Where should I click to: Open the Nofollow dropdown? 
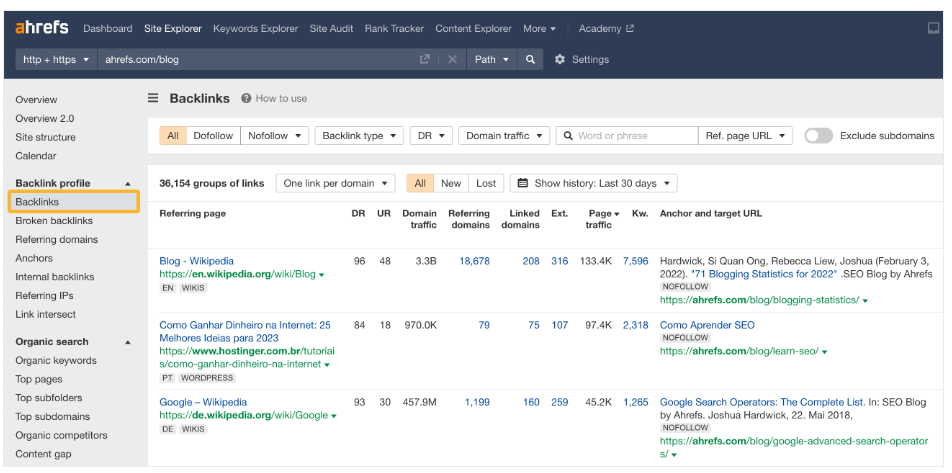274,136
